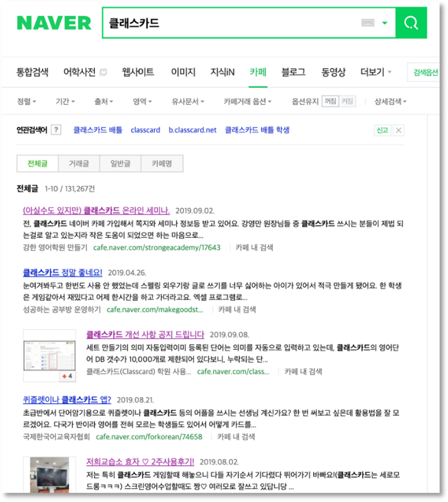This screenshot has width=448, height=502.
Task: Switch to the 블로그 tab
Action: click(x=293, y=72)
